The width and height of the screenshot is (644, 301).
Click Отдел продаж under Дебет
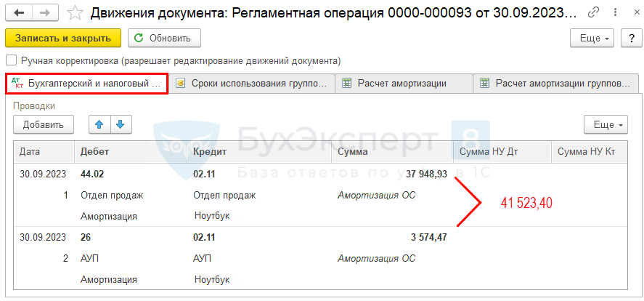coord(112,196)
